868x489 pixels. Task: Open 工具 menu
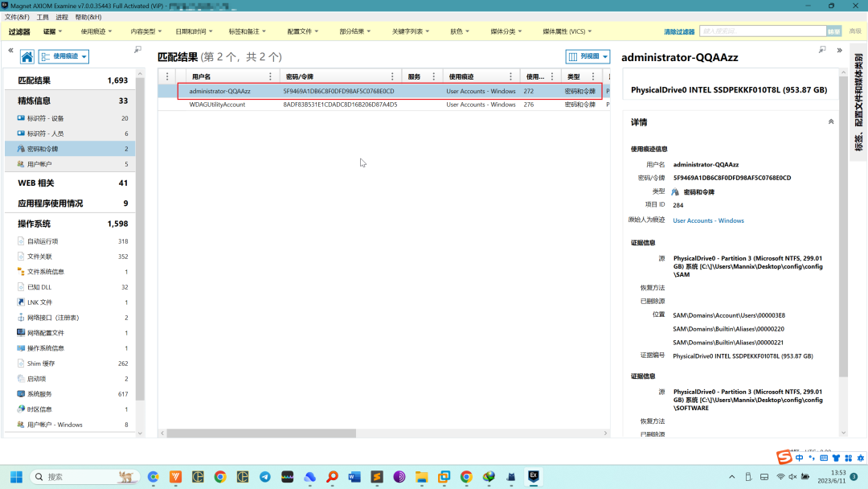[43, 17]
